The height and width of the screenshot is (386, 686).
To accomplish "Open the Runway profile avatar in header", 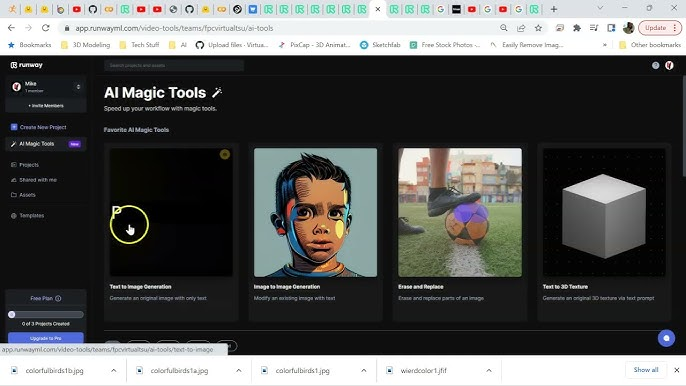I will coord(669,65).
